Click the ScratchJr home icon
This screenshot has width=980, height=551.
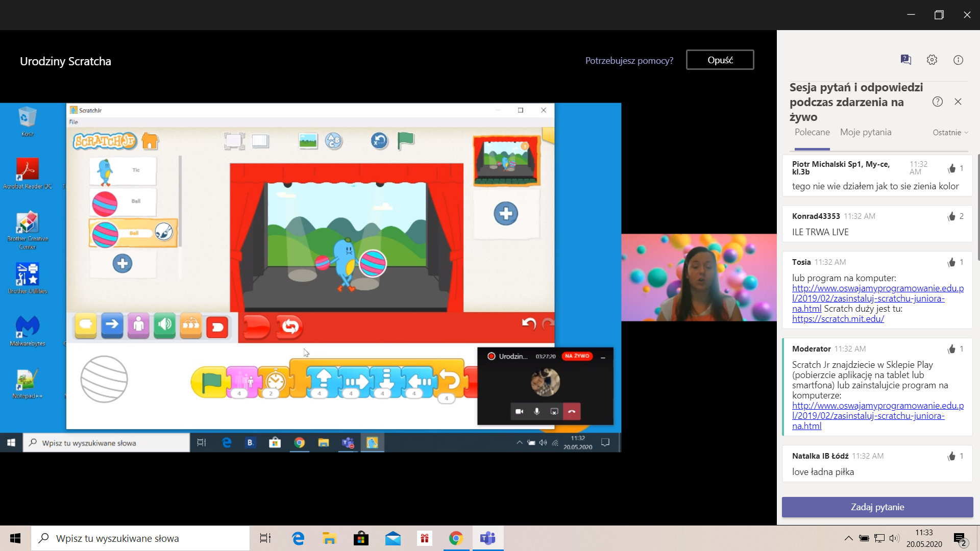pyautogui.click(x=150, y=141)
